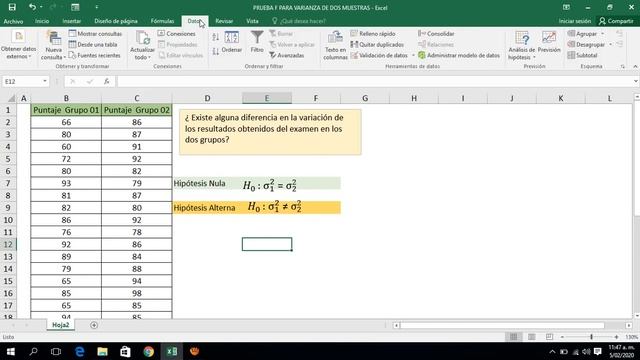
Task: Switch to Page Break Preview icon
Action: pos(549,337)
